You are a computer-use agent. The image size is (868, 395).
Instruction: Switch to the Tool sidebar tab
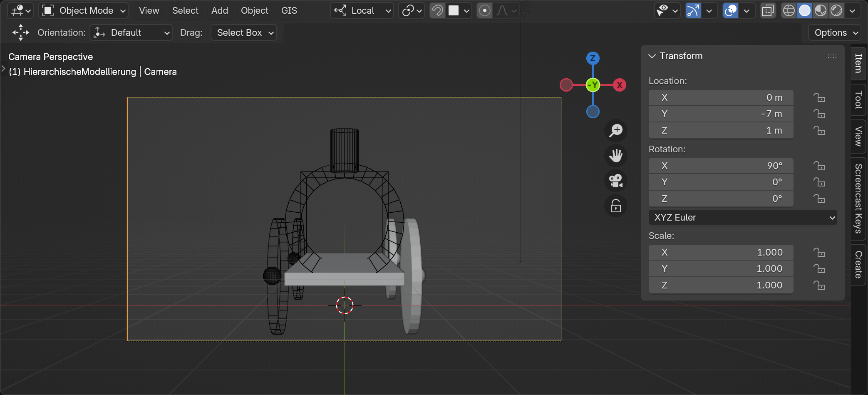tap(858, 100)
